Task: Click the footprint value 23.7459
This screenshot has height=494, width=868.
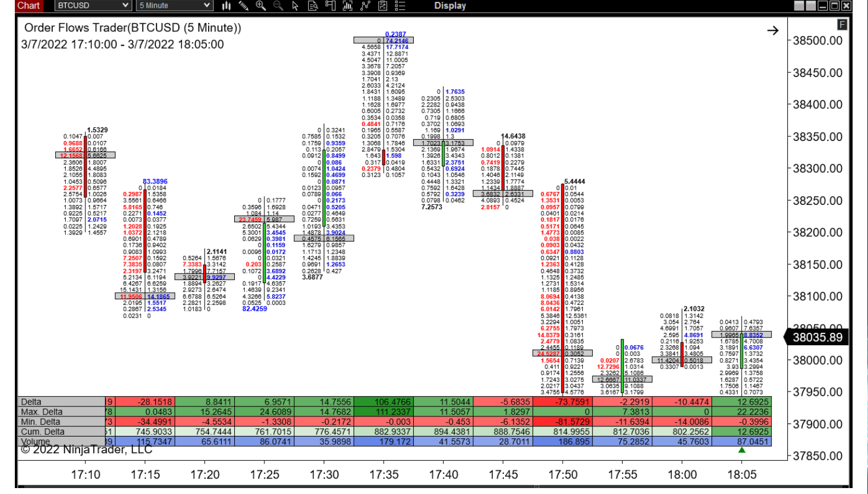Action: 250,220
